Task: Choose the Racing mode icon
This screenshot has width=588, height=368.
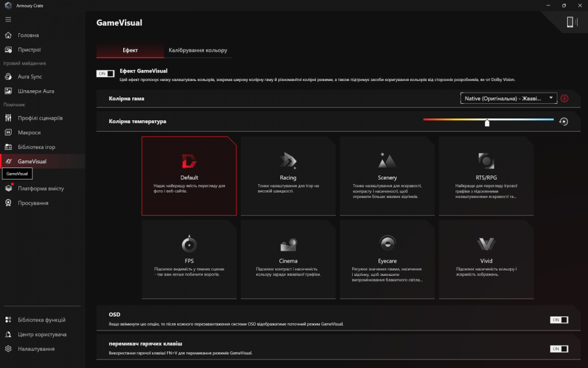Action: pos(288,161)
